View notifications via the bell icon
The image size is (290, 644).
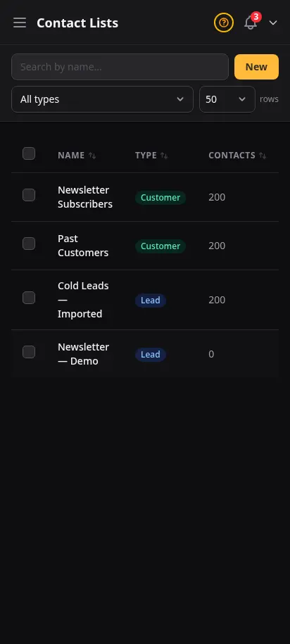(251, 23)
